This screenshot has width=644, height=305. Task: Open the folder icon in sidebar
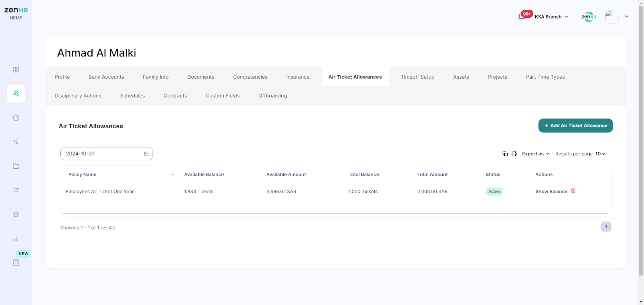click(16, 166)
